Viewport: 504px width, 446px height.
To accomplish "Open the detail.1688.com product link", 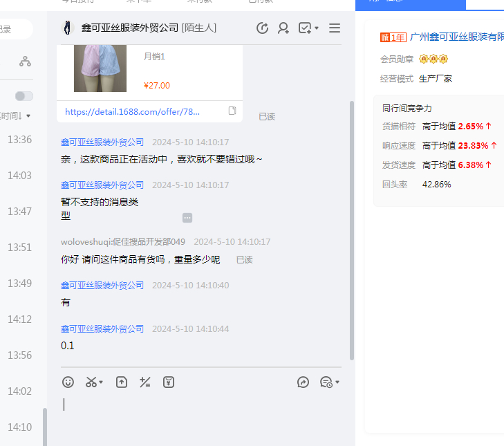I will click(132, 111).
